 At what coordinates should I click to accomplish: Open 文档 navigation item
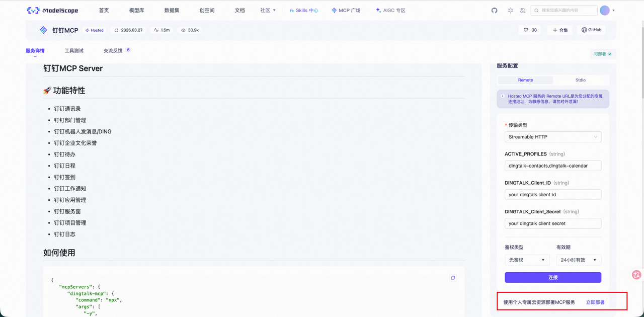point(240,10)
